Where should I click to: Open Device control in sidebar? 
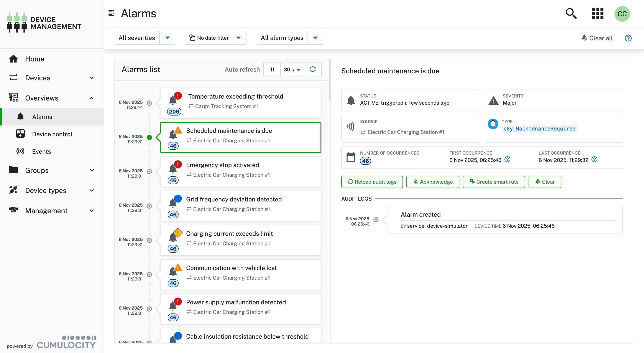pos(52,134)
